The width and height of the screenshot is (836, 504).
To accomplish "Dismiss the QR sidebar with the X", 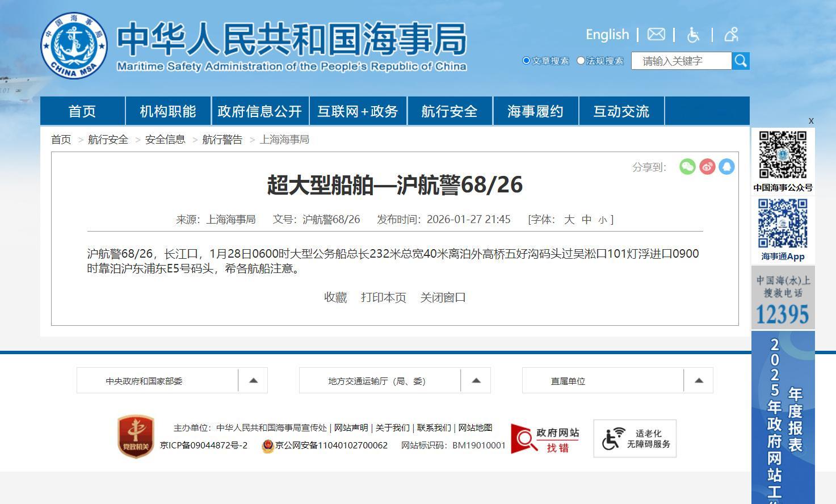I will [811, 121].
